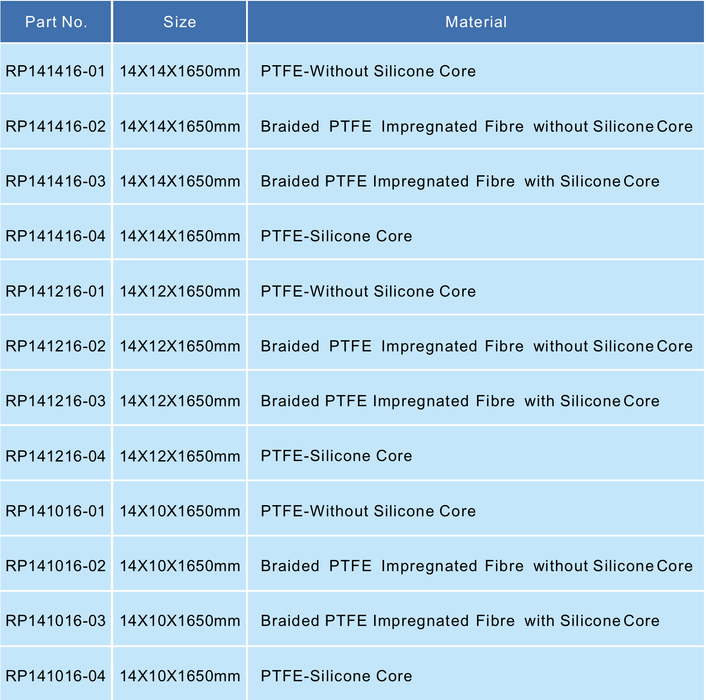Select part number RP141216-04
Viewport: 706px width, 700px height.
(x=56, y=456)
